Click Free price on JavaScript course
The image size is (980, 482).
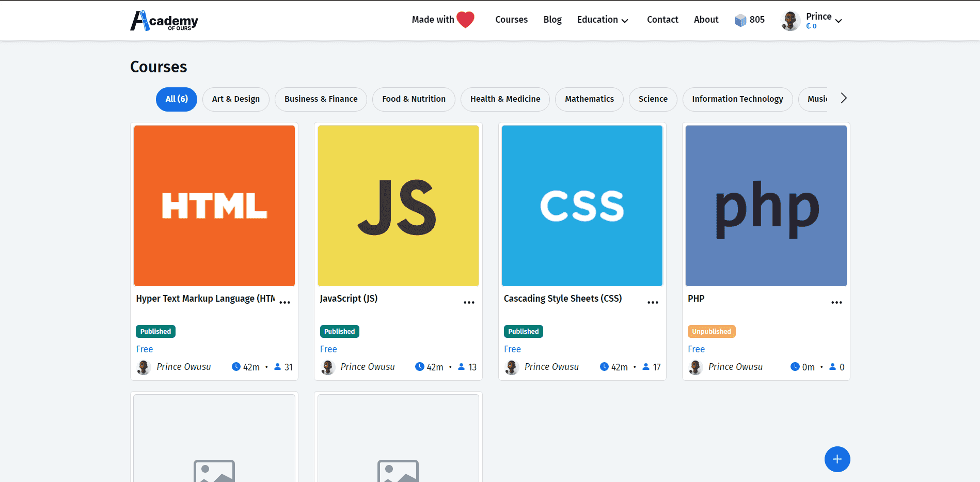point(328,349)
